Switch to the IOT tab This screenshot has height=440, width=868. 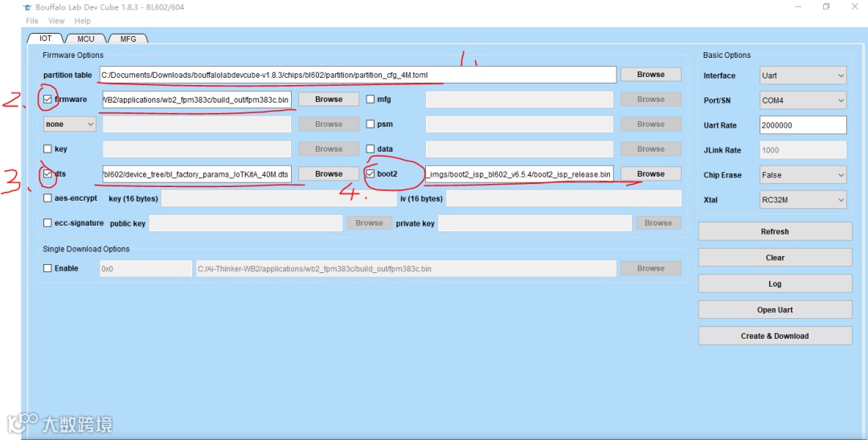(x=45, y=39)
